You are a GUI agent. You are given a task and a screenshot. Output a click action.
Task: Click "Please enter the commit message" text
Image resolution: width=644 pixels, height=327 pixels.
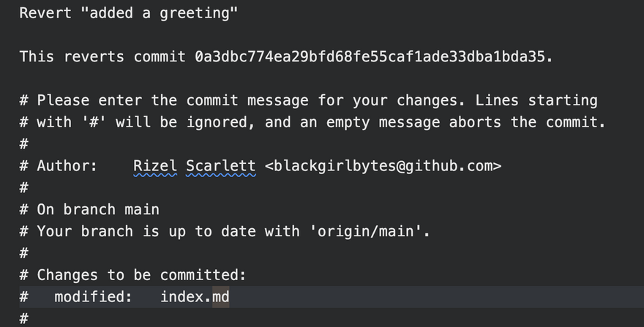coord(176,100)
